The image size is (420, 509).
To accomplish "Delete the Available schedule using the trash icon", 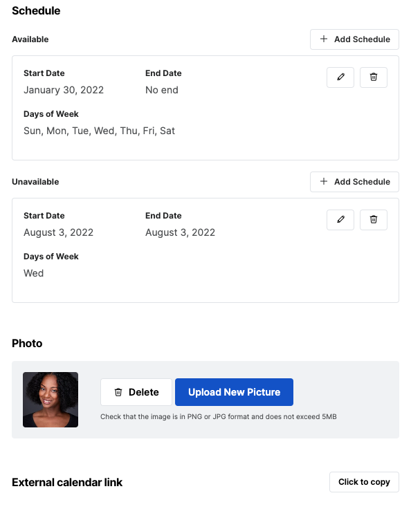I will 373,77.
